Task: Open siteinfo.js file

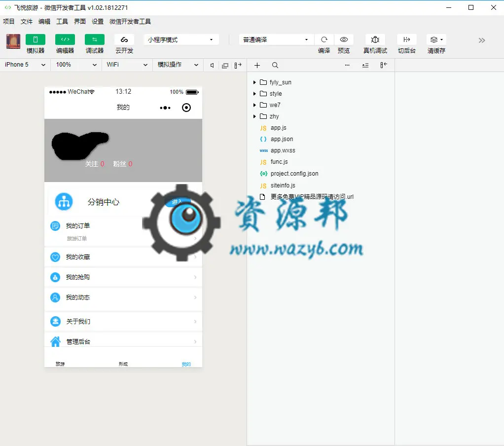Action: (283, 186)
